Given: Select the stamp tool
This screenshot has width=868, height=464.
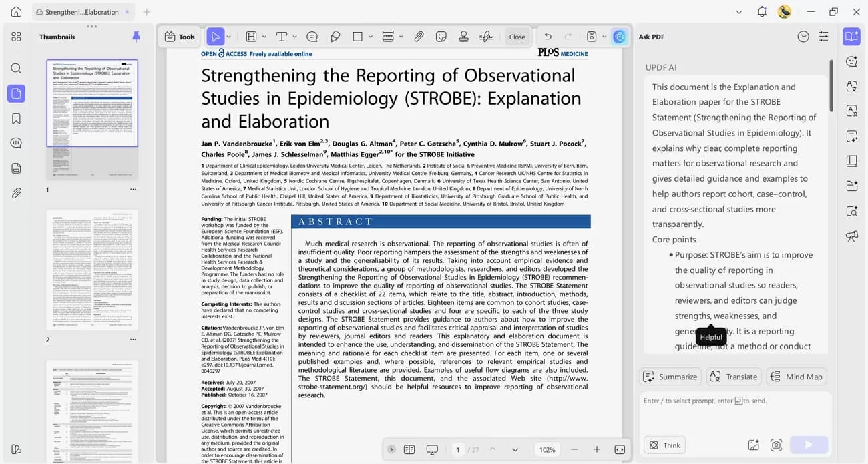Looking at the screenshot, I should pos(463,37).
